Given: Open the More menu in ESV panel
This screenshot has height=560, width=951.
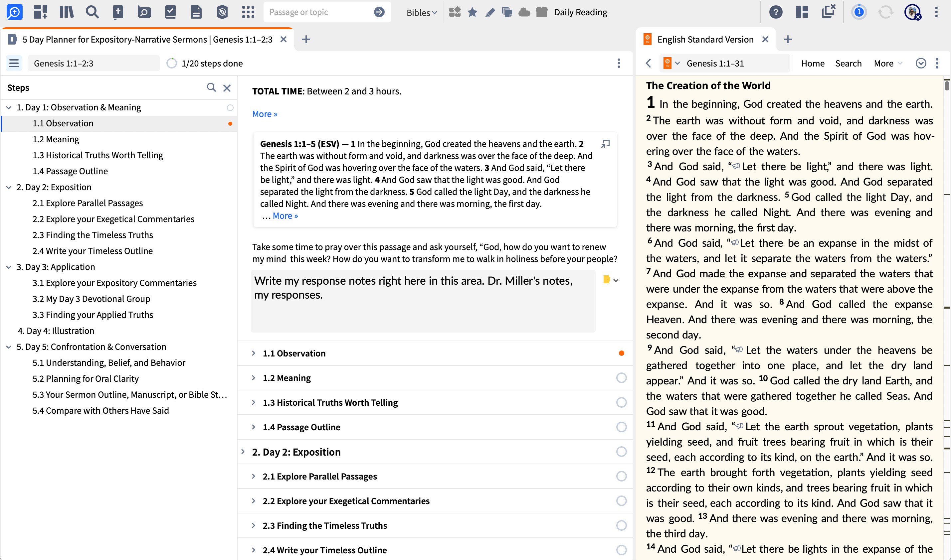Looking at the screenshot, I should tap(887, 63).
